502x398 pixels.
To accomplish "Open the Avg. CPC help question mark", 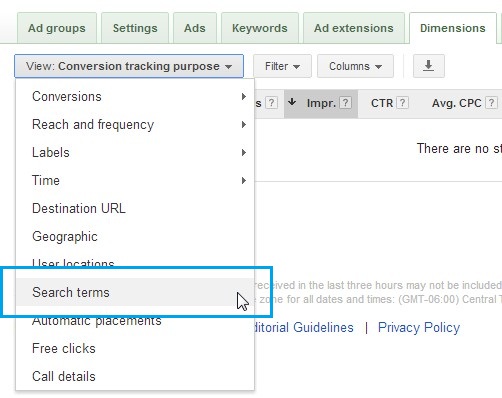I will coord(491,103).
